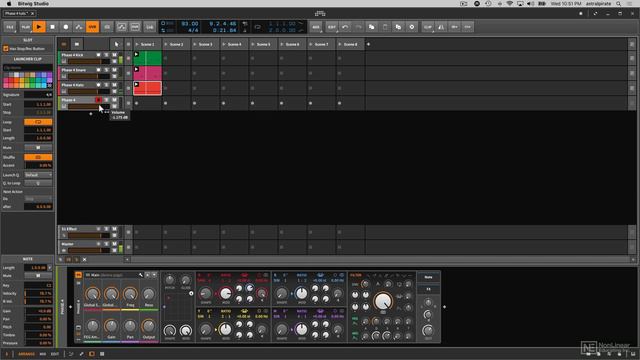Click the Master track volume fader
Image resolution: width=640 pixels, height=360 pixels.
click(x=89, y=250)
